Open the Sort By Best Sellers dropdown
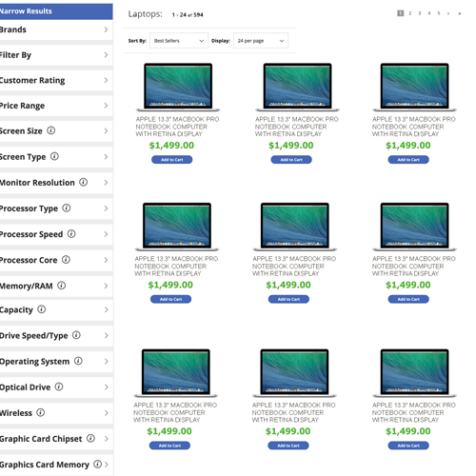 pyautogui.click(x=179, y=41)
